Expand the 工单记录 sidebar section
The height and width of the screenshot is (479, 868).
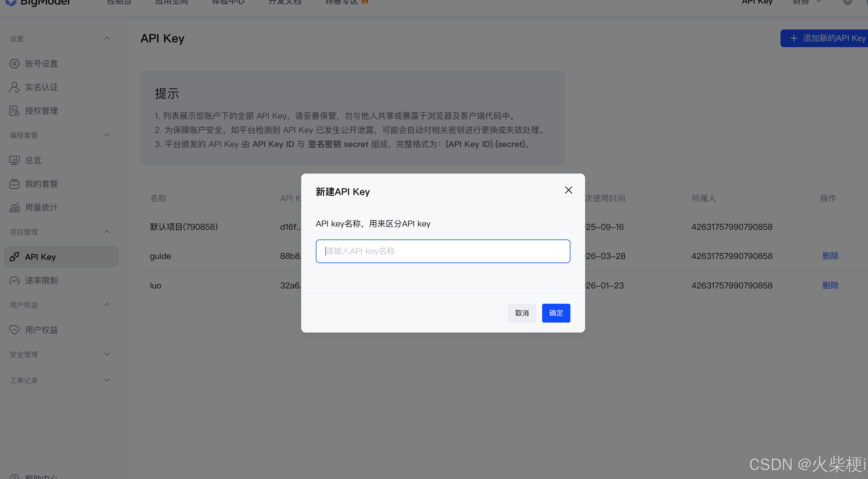click(107, 380)
